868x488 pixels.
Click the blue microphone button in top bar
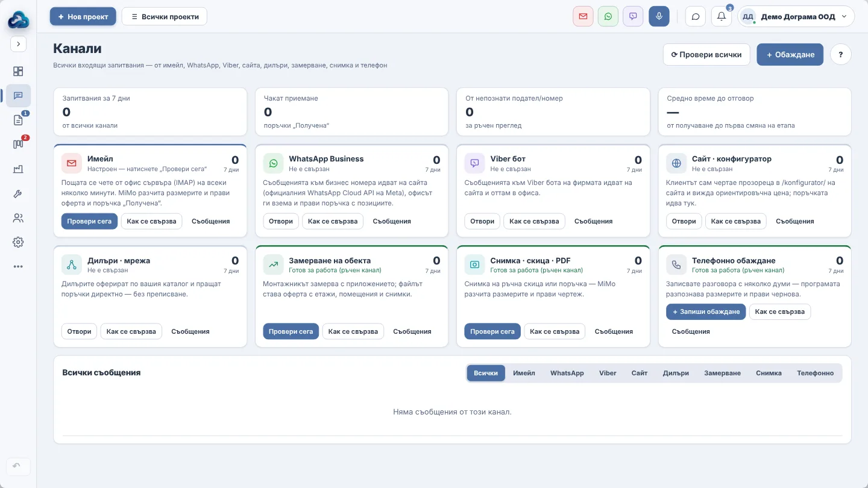click(x=659, y=16)
